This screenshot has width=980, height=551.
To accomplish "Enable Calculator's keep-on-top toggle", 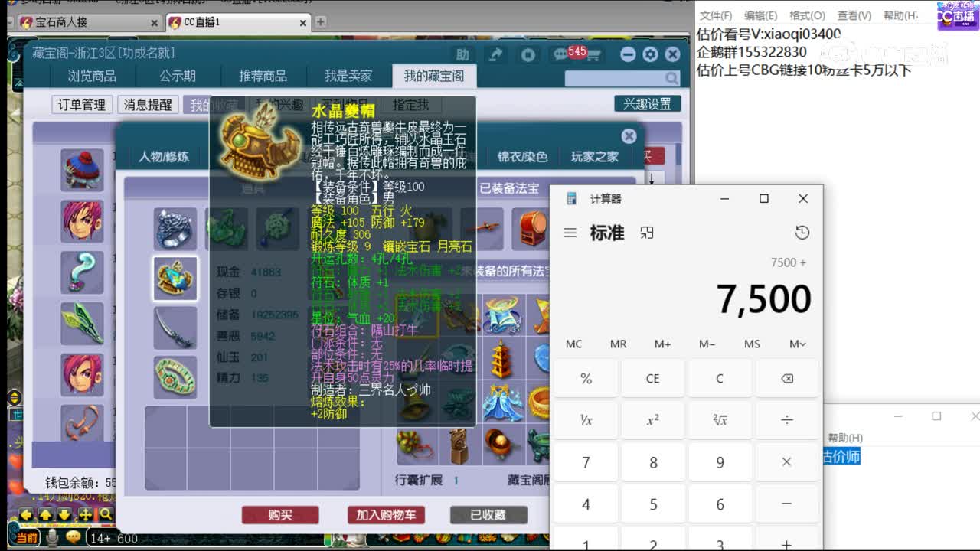I will tap(648, 232).
